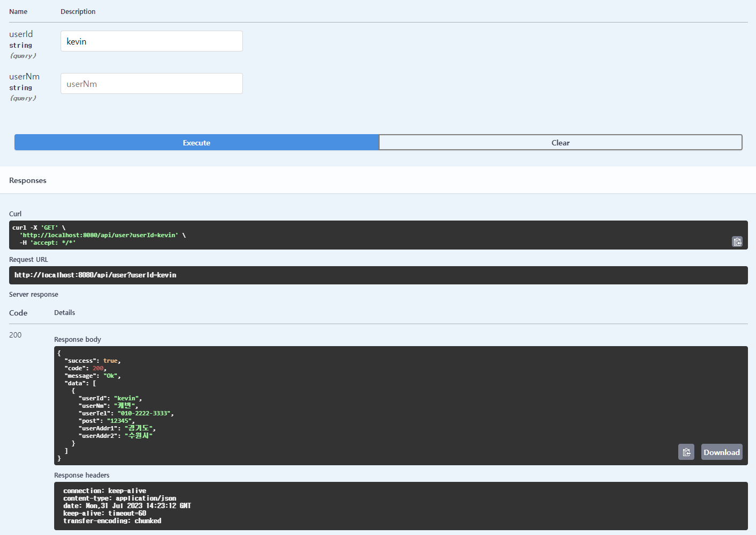Copy the response body to clipboard
The width and height of the screenshot is (756, 535).
click(x=686, y=452)
